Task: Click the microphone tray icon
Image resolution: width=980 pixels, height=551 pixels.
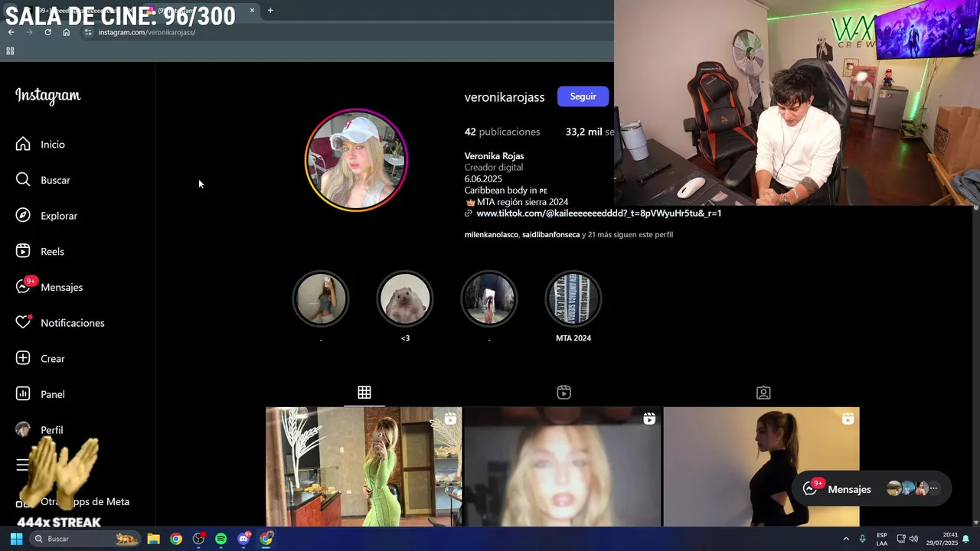Action: 863,539
